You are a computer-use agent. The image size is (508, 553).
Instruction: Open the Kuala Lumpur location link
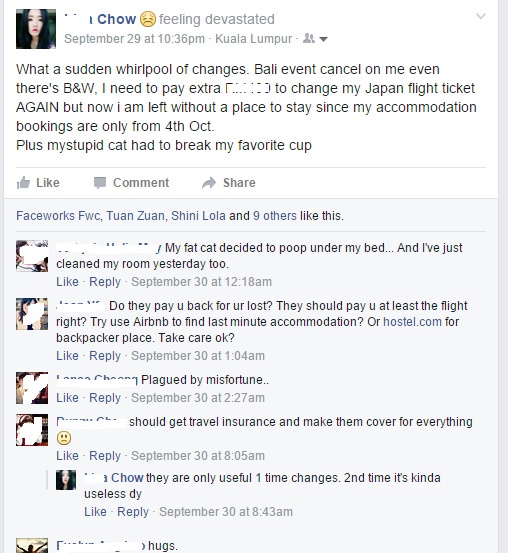click(x=253, y=38)
